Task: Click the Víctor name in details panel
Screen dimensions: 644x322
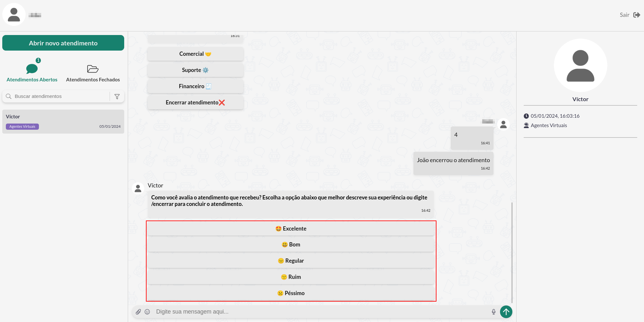Action: tap(580, 99)
